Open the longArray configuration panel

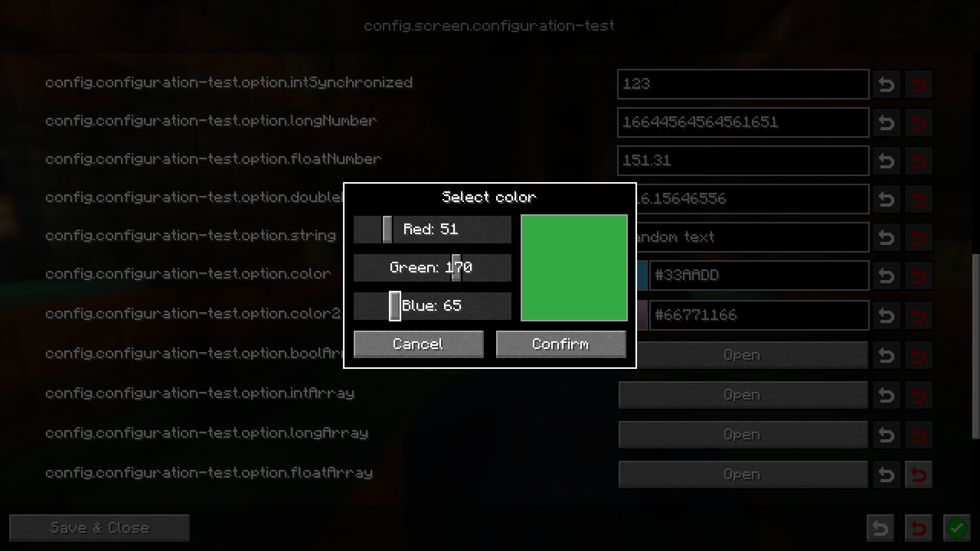742,433
